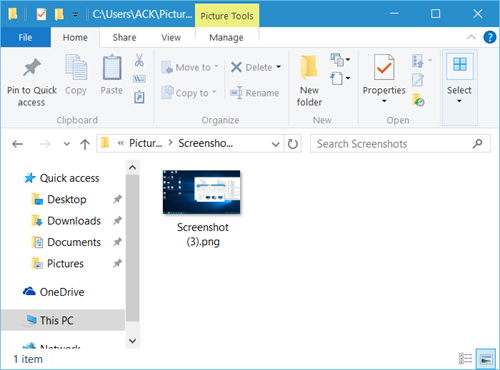Click the pin icon beside Desktop
This screenshot has width=500, height=370.
click(117, 199)
